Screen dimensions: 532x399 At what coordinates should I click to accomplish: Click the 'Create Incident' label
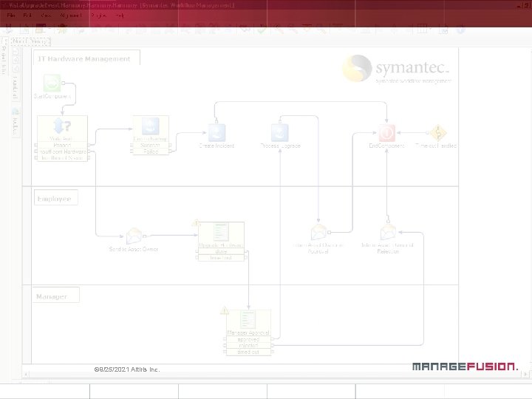216,146
